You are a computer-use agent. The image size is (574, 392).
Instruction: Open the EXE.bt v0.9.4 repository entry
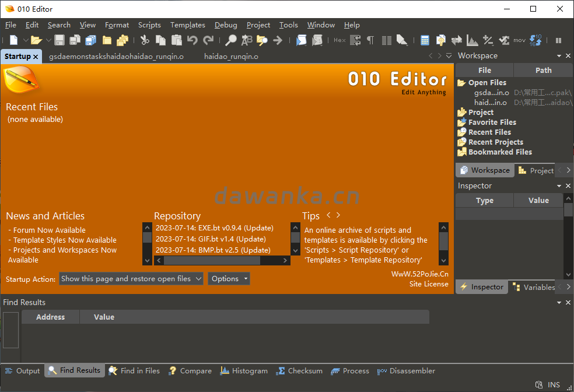[215, 228]
